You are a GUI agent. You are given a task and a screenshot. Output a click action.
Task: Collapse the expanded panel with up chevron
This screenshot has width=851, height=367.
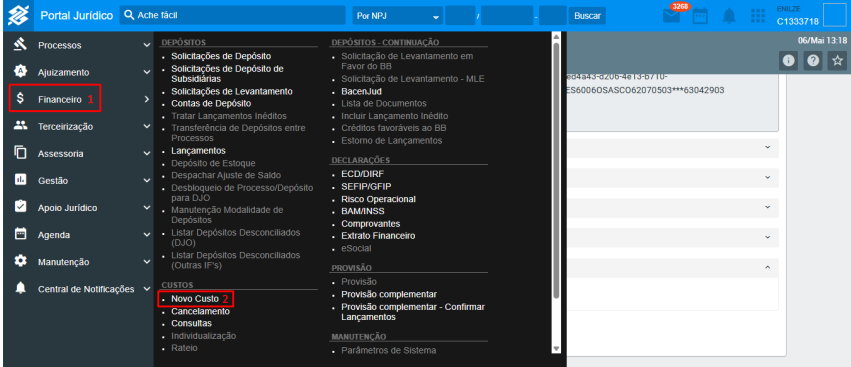coord(767,267)
